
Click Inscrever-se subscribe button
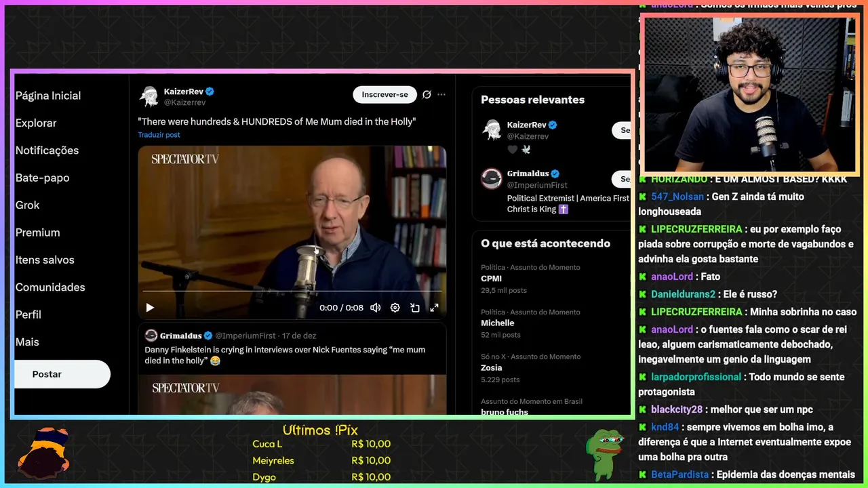384,94
